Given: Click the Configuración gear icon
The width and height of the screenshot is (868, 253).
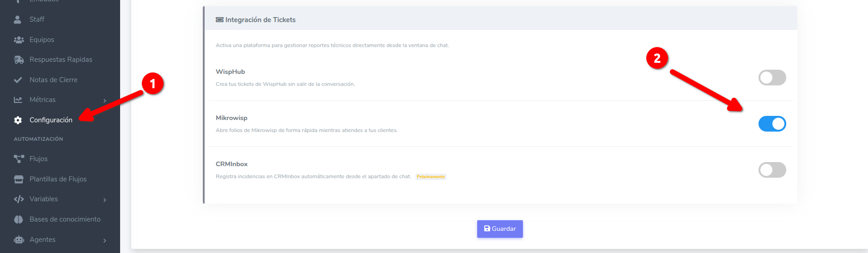Looking at the screenshot, I should click(x=18, y=120).
